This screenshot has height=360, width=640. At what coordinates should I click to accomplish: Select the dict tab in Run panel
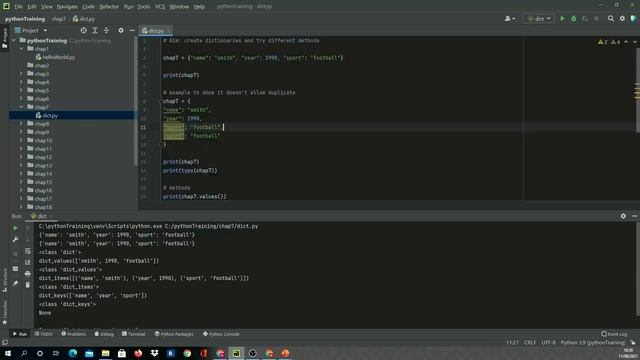pos(41,216)
